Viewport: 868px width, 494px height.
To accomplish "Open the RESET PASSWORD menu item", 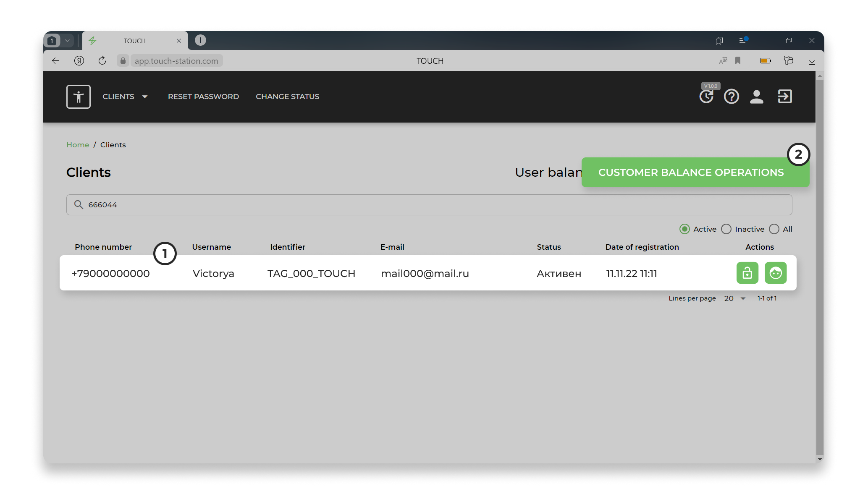I will click(203, 97).
